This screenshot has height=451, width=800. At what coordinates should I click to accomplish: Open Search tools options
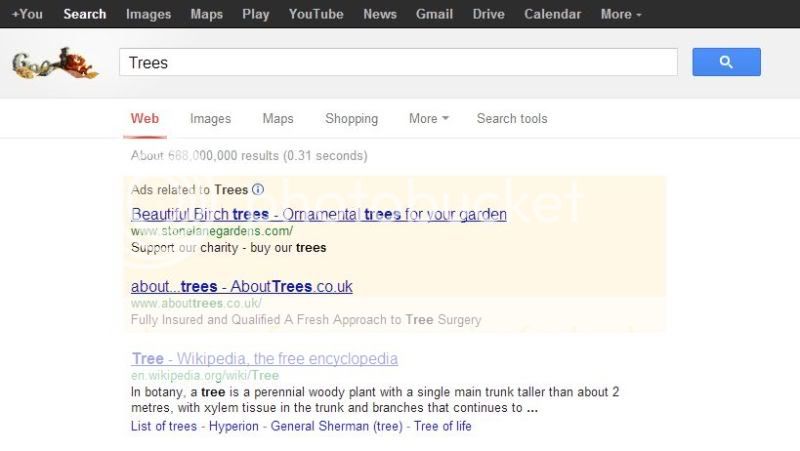pos(512,119)
